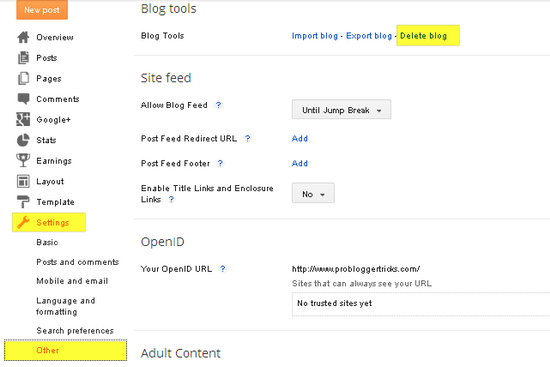Open Posts and comments settings

(78, 262)
